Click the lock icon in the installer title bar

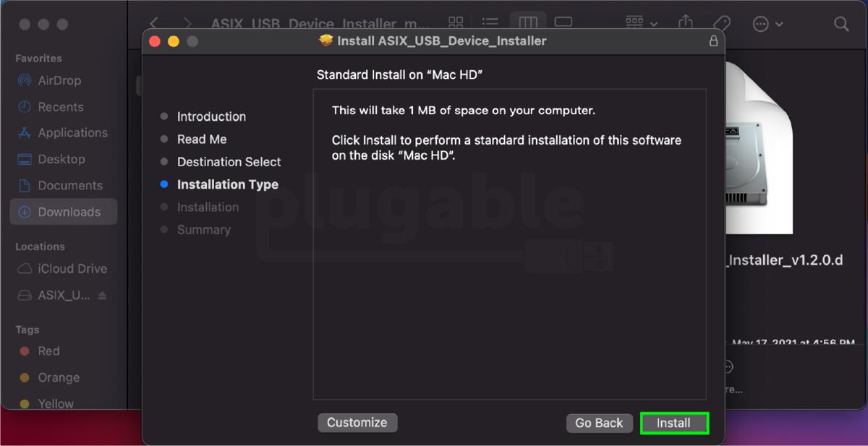coord(713,41)
